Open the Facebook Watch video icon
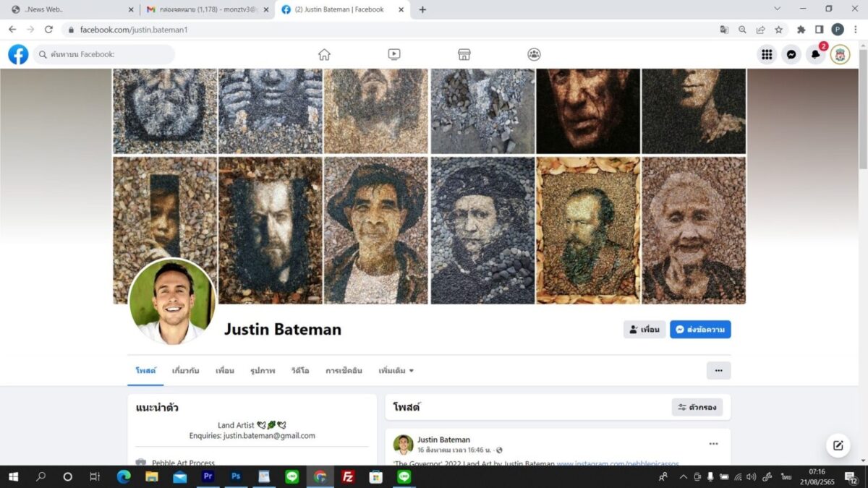 tap(393, 54)
